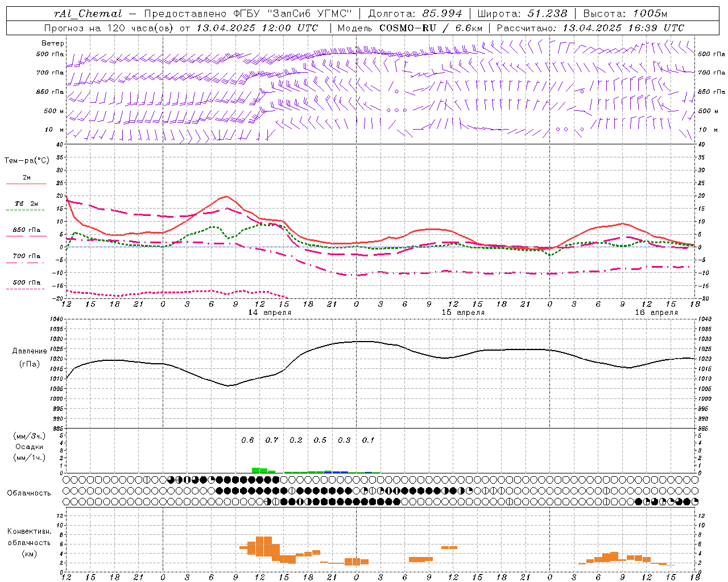
Task: Click the 0.7 precipitation amount value
Action: (272, 440)
